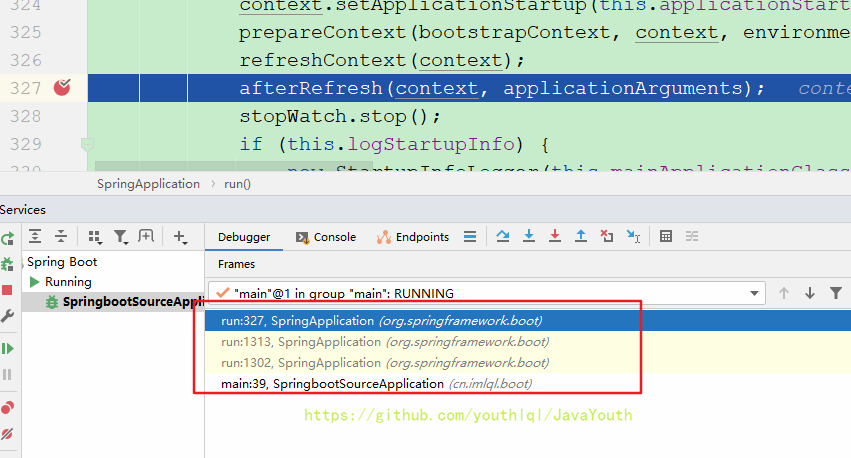This screenshot has height=458, width=851.
Task: Click the Run to Cursor icon
Action: 633,237
